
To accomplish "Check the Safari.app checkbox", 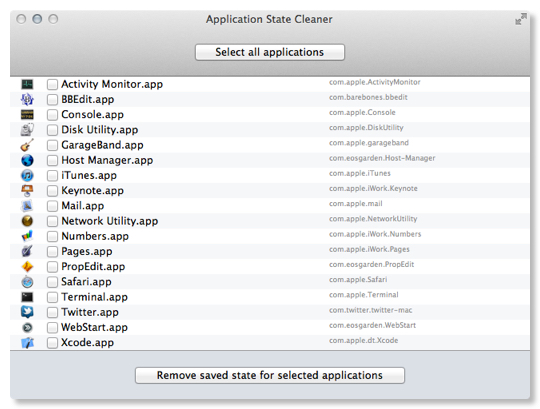I will [x=52, y=282].
